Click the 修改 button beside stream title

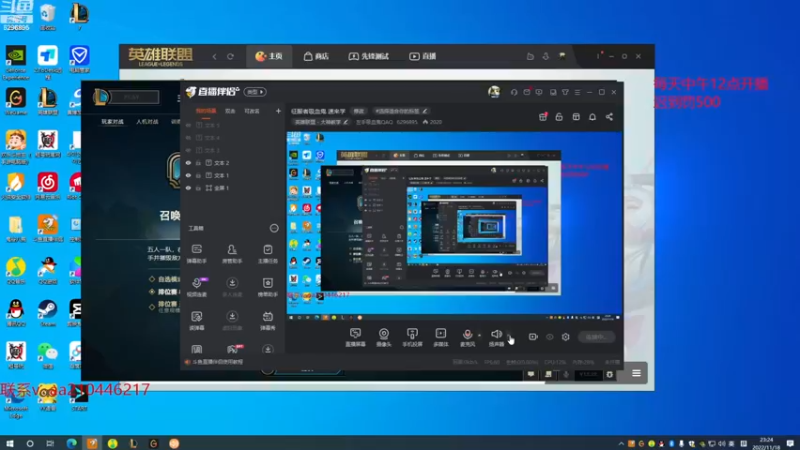coord(359,111)
